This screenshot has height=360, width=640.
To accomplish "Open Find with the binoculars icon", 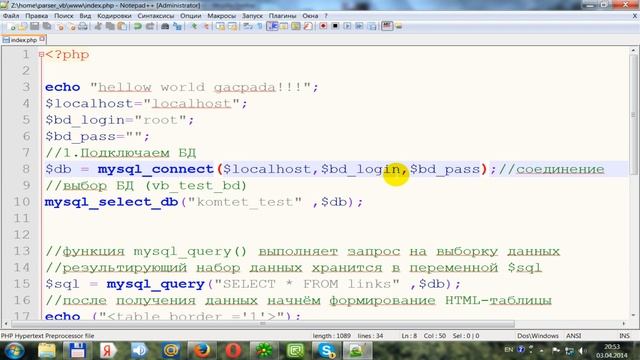I will coord(165,27).
